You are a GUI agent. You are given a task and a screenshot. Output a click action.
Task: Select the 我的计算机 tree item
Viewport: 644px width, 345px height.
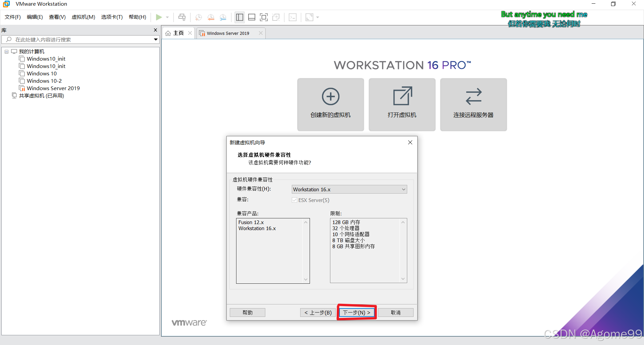coord(32,51)
